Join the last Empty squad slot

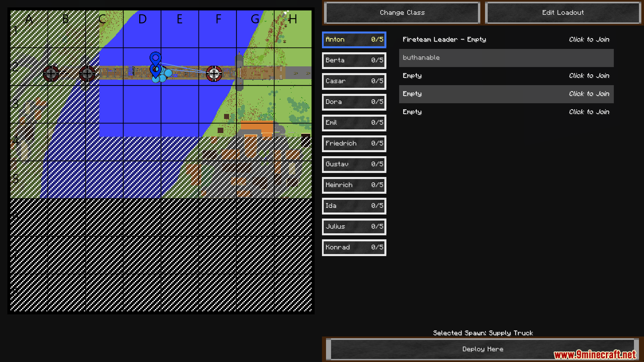[589, 112]
